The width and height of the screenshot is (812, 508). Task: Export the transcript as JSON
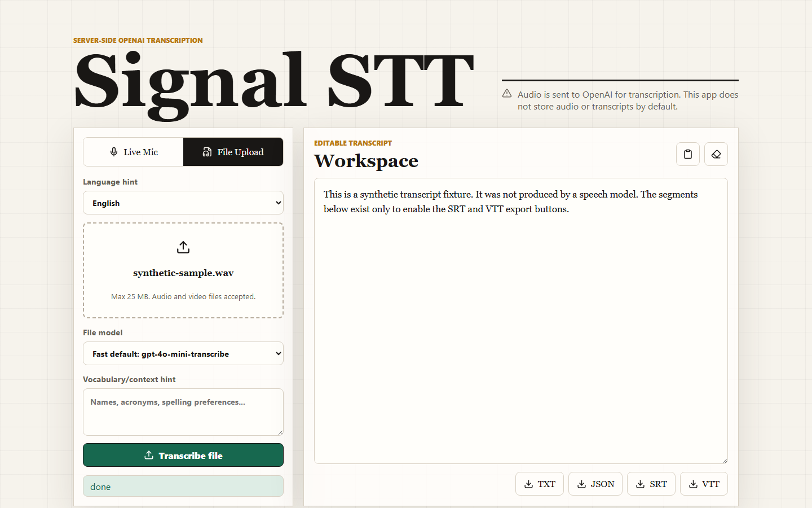pyautogui.click(x=595, y=484)
